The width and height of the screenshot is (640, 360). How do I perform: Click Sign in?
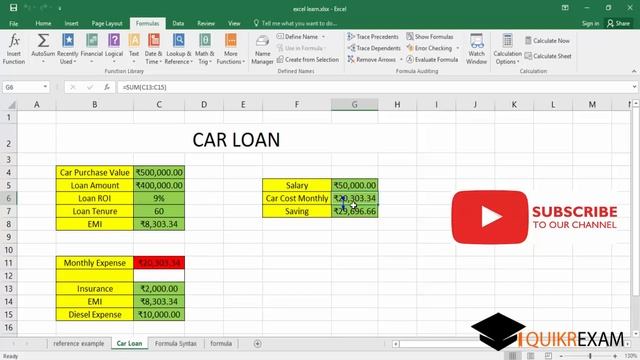click(x=590, y=23)
